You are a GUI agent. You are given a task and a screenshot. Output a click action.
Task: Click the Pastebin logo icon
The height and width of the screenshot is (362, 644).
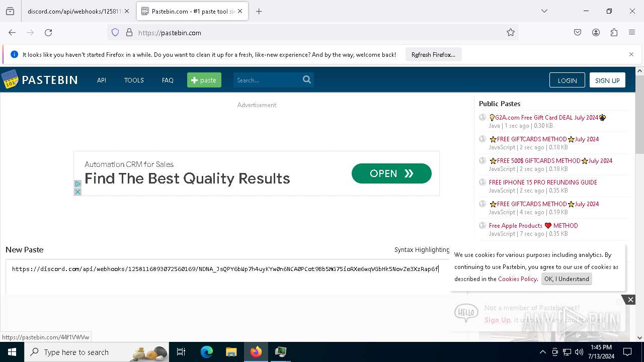[10, 79]
